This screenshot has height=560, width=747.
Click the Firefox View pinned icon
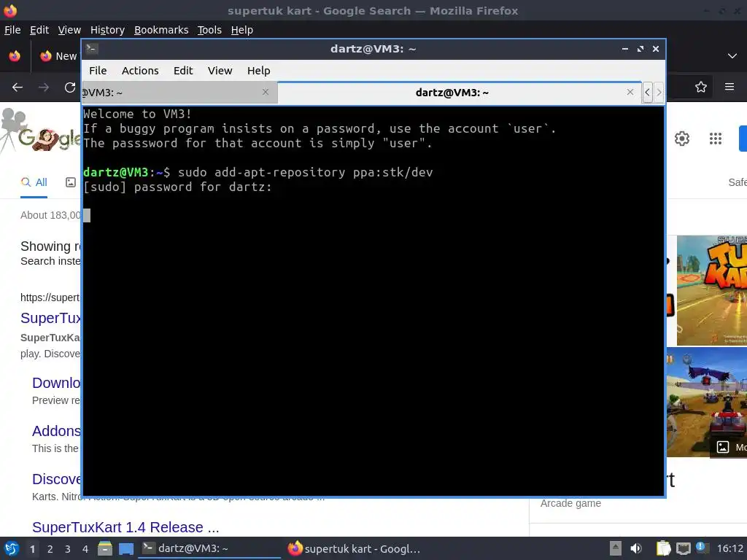[15, 55]
